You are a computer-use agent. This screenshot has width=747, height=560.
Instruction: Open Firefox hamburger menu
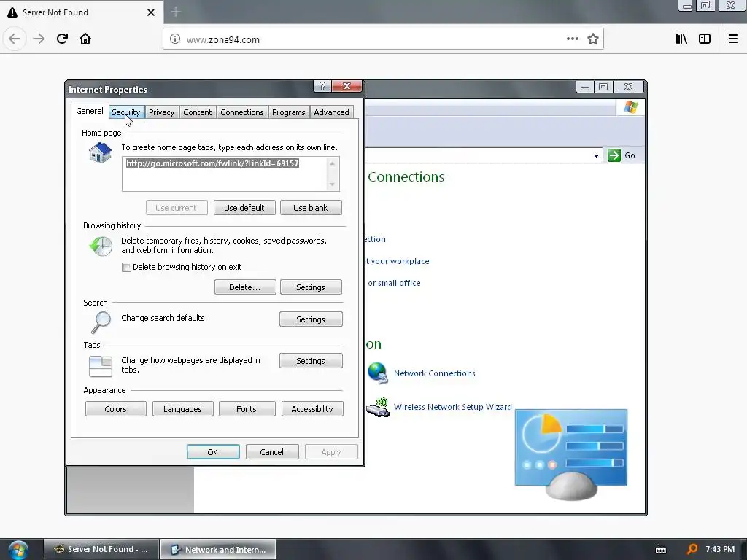point(732,39)
